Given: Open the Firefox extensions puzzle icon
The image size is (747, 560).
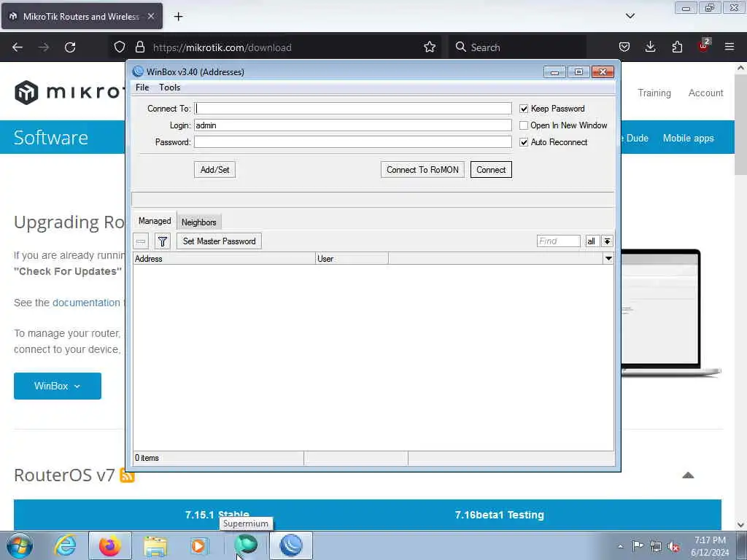Looking at the screenshot, I should [x=677, y=47].
